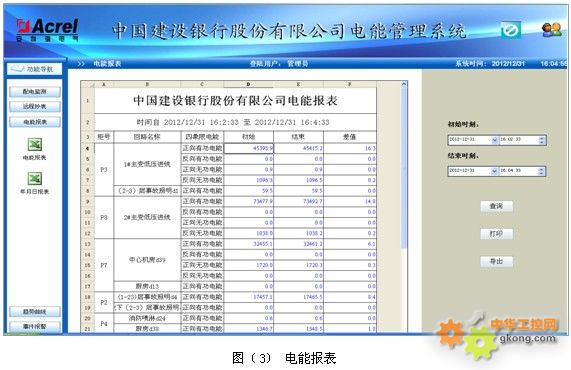571x370 pixels.
Task: Click the green refresh icon in header
Action: pos(511,30)
